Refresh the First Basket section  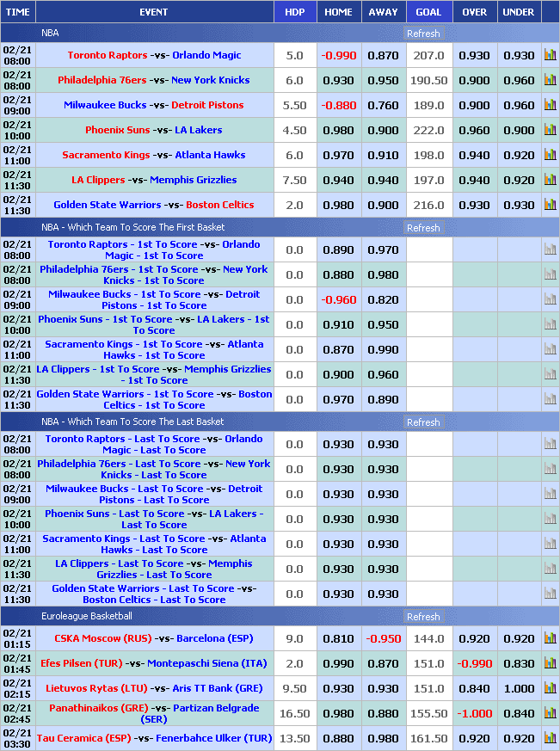423,228
